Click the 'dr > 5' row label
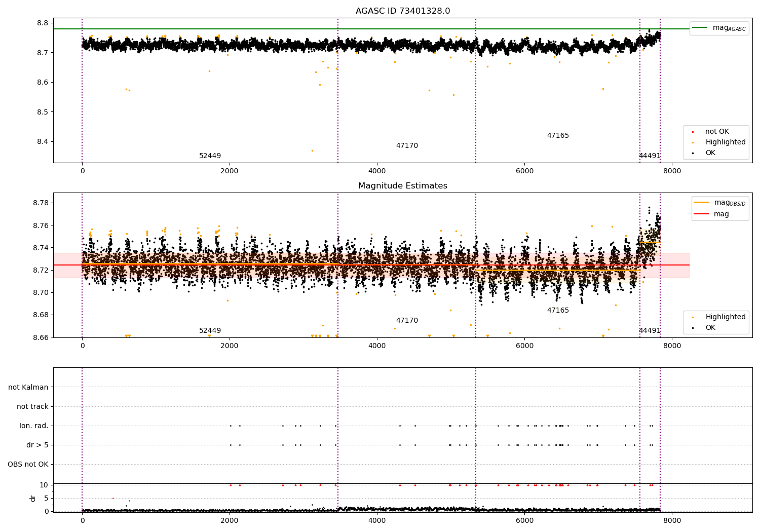 (x=37, y=445)
